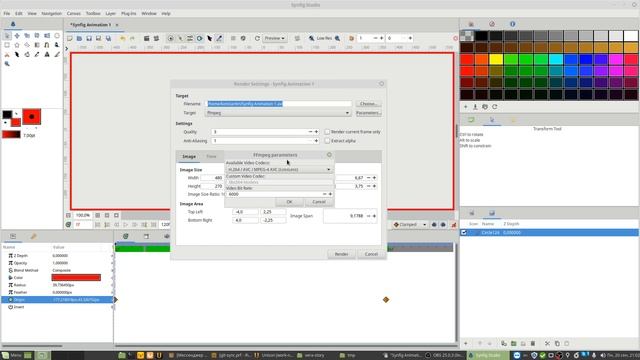Select the Scale tool
This screenshot has height=360, width=640.
point(27,36)
